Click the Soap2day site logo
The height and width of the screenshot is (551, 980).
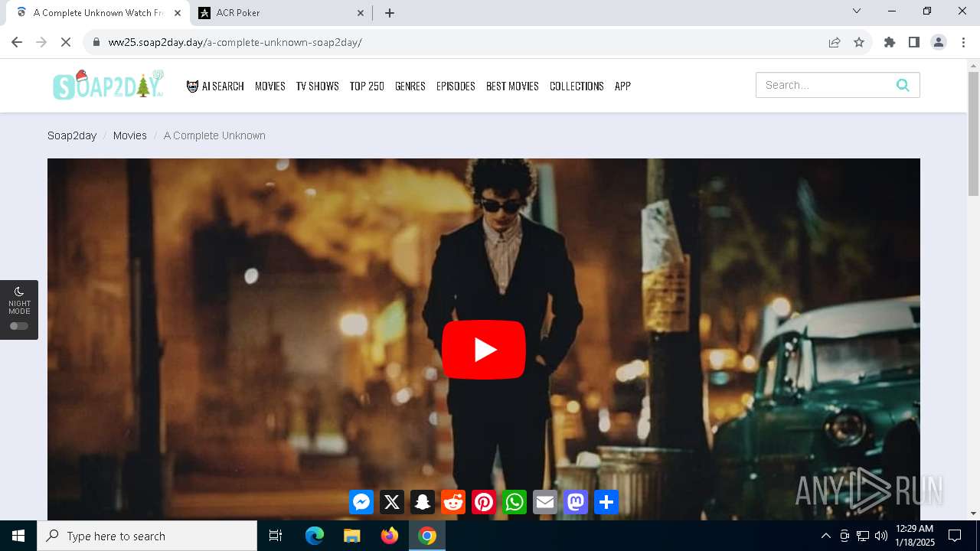109,85
